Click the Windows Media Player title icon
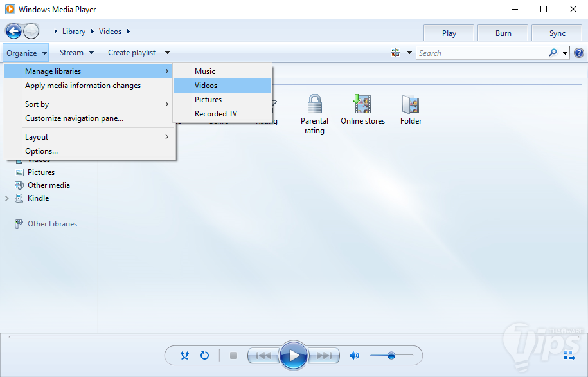Image resolution: width=588 pixels, height=377 pixels. tap(10, 9)
